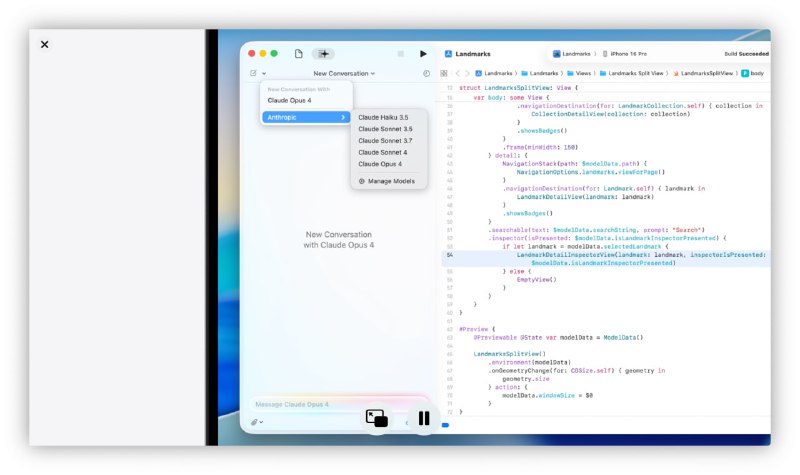Image resolution: width=800 pixels, height=475 pixels.
Task: Click the Build Succeeded status text
Action: click(746, 54)
